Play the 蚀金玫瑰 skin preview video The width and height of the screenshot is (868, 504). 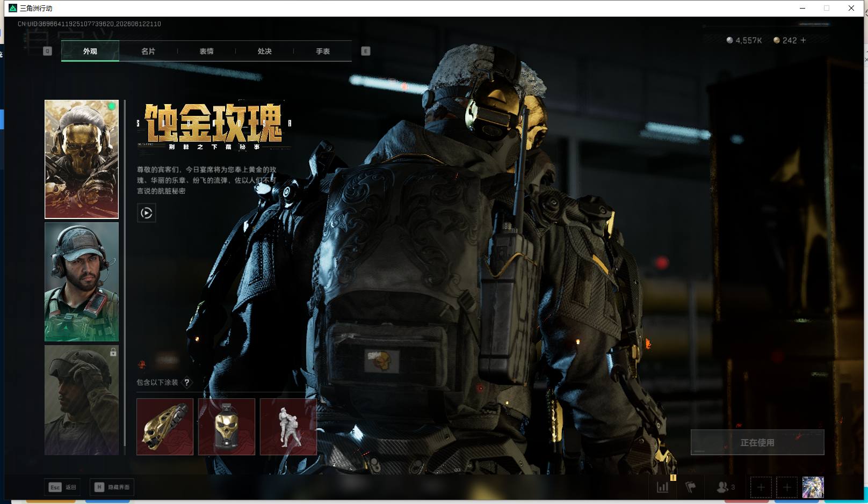pyautogui.click(x=146, y=213)
